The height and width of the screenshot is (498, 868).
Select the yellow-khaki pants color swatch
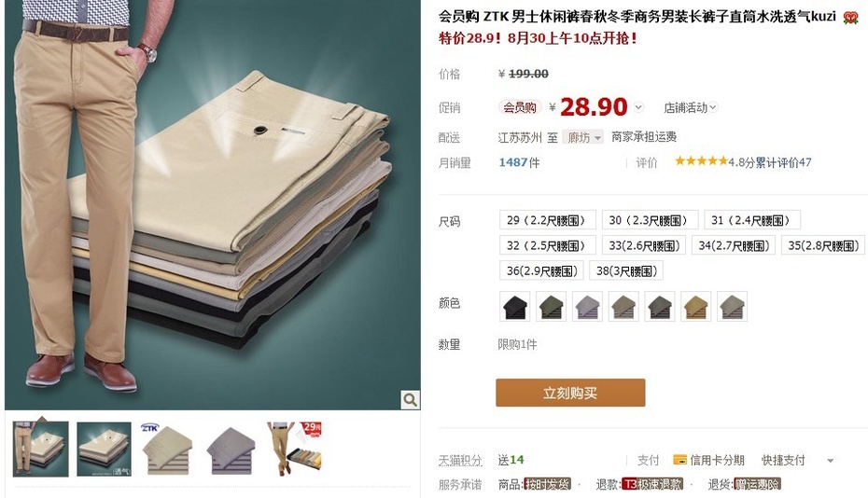pyautogui.click(x=696, y=307)
